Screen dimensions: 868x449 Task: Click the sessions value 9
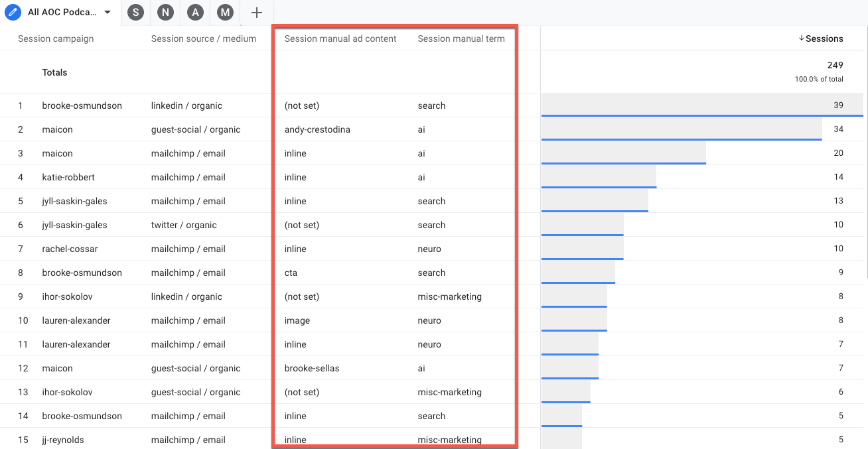coord(841,273)
